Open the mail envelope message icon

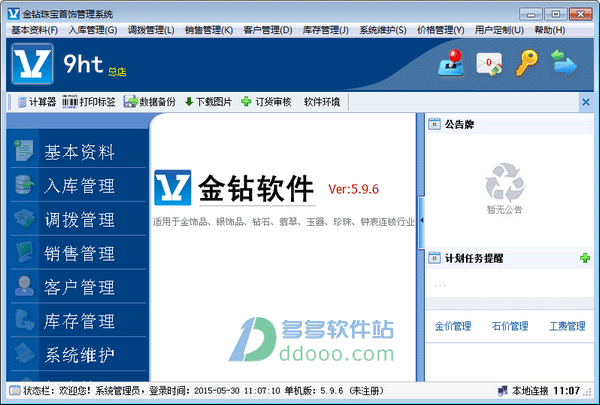point(489,64)
